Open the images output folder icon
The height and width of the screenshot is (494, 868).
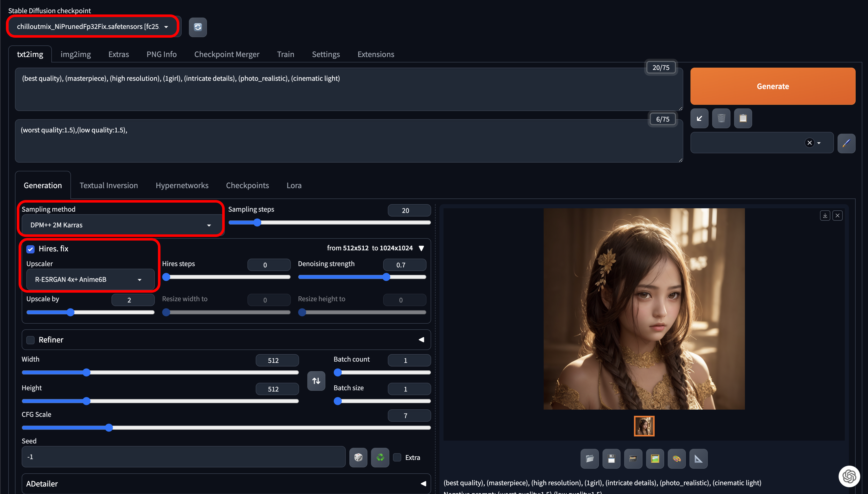(x=590, y=459)
